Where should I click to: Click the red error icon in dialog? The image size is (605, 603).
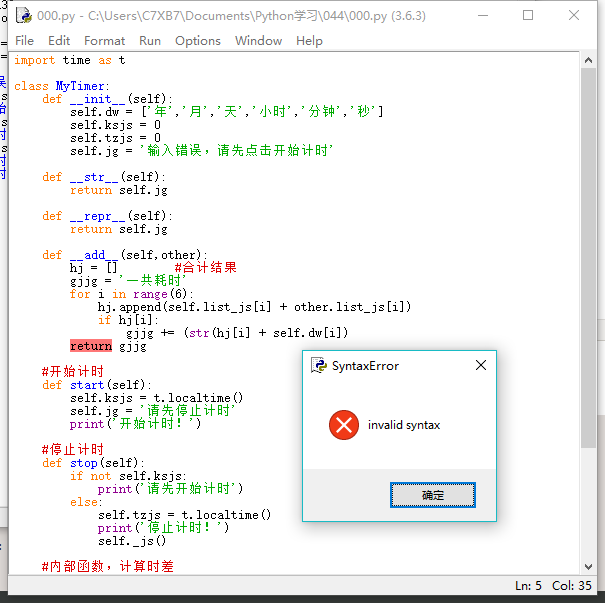click(x=344, y=425)
